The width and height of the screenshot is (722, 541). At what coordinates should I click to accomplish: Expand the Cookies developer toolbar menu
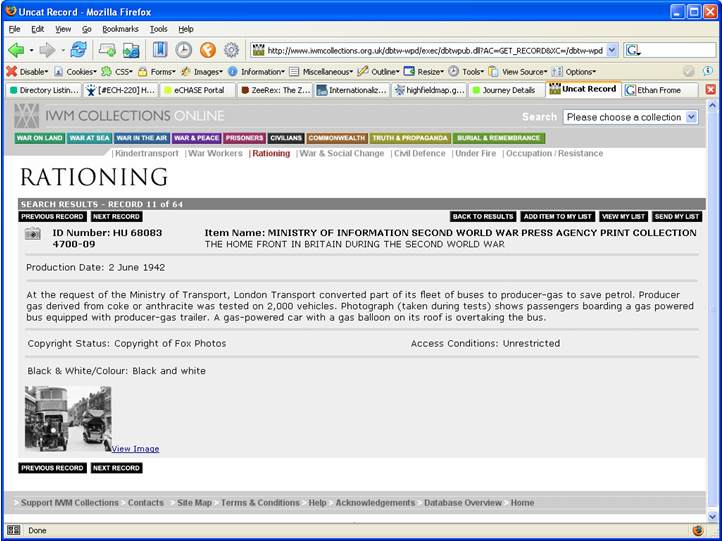click(x=76, y=72)
